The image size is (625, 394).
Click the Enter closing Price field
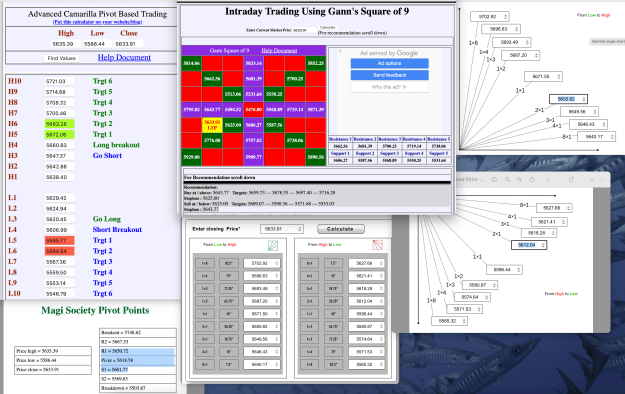[x=281, y=229]
